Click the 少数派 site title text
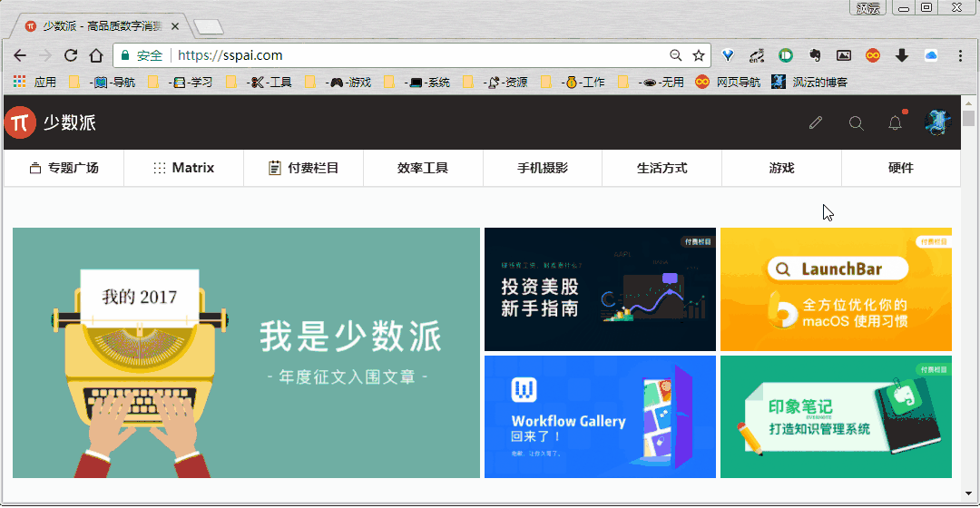Image resolution: width=980 pixels, height=508 pixels. coord(69,122)
